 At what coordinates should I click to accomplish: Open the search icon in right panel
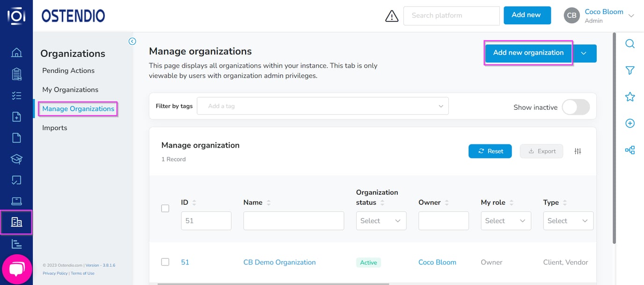click(x=630, y=43)
